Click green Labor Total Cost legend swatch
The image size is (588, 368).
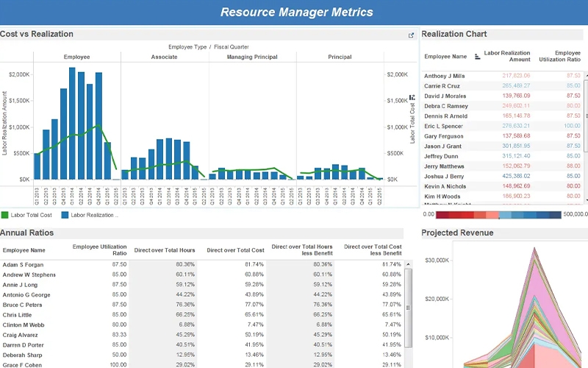4,215
